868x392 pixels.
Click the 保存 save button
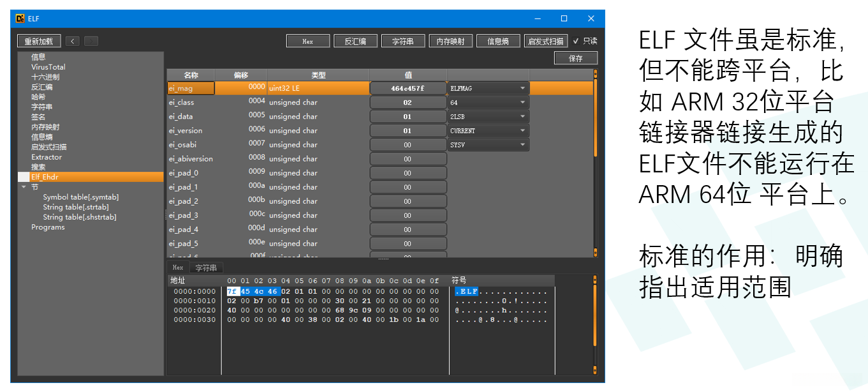click(x=575, y=58)
